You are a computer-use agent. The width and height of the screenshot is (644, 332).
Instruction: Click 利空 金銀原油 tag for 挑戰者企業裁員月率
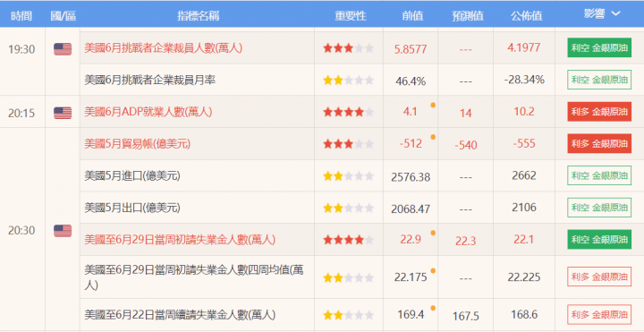click(599, 80)
